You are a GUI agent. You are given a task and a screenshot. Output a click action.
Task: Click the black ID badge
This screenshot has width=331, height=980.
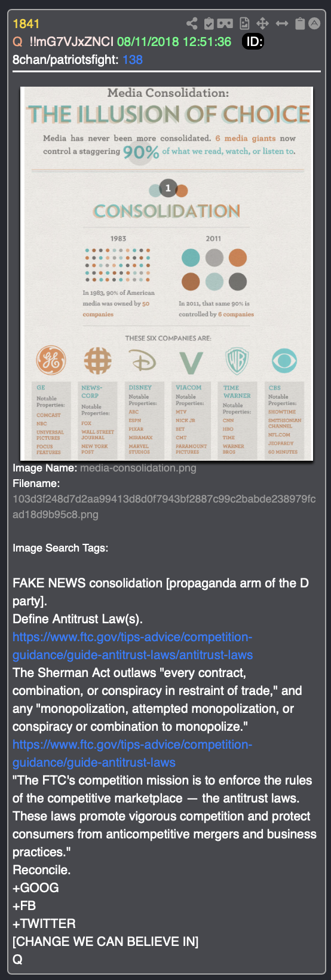pyautogui.click(x=253, y=42)
